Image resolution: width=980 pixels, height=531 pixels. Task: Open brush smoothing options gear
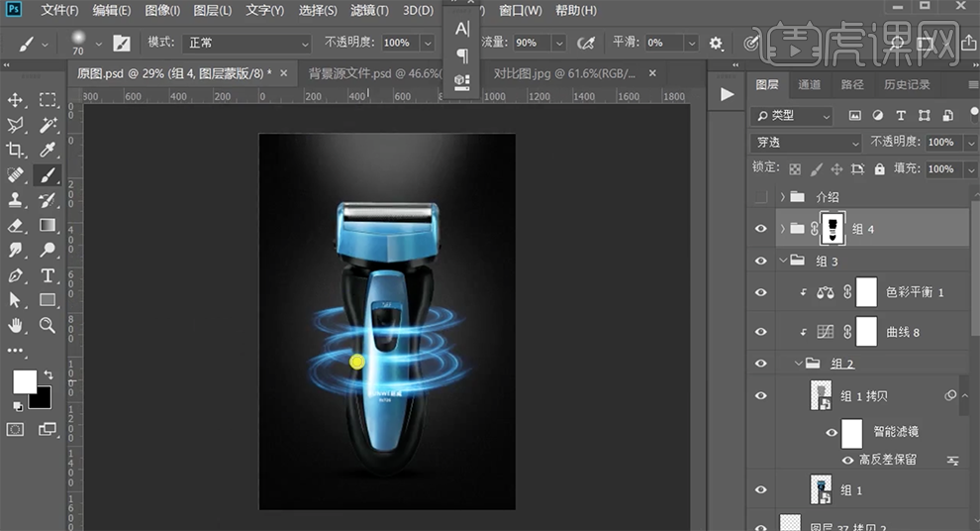click(x=717, y=44)
